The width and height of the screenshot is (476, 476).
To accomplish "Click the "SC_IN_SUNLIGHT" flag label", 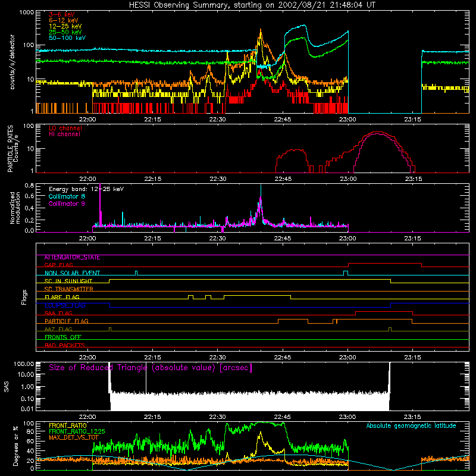I will pos(68,281).
